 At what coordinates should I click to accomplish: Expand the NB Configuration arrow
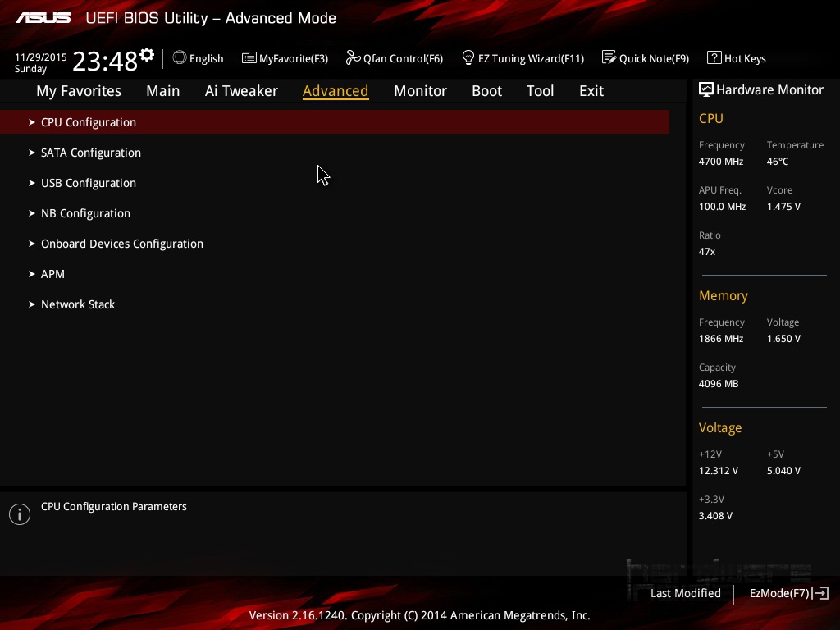[32, 213]
